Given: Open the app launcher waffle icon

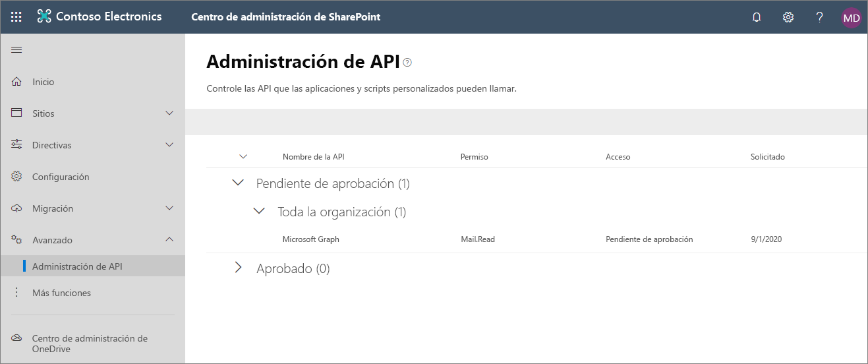Looking at the screenshot, I should pos(16,17).
